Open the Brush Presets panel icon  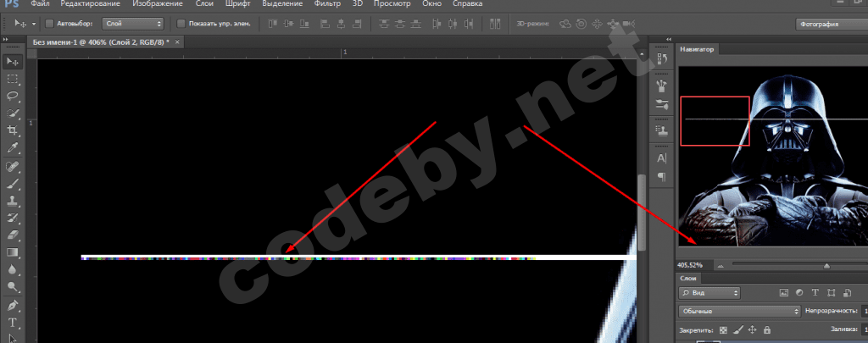coord(661,86)
